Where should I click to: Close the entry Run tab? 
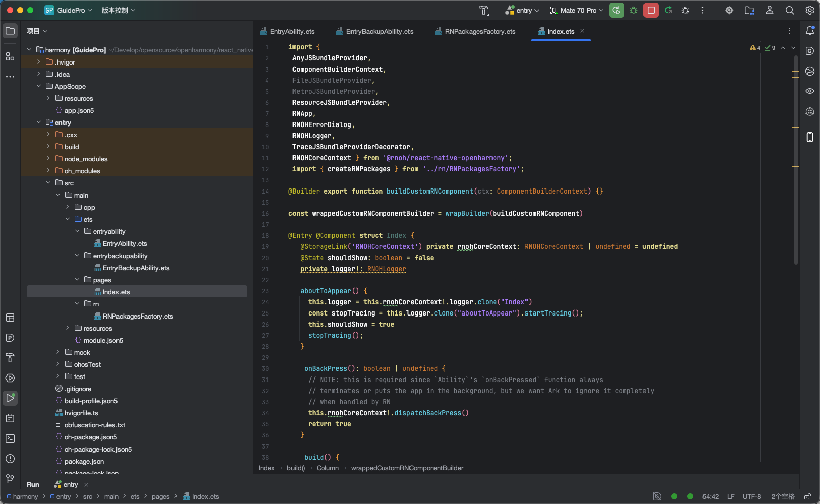point(86,485)
